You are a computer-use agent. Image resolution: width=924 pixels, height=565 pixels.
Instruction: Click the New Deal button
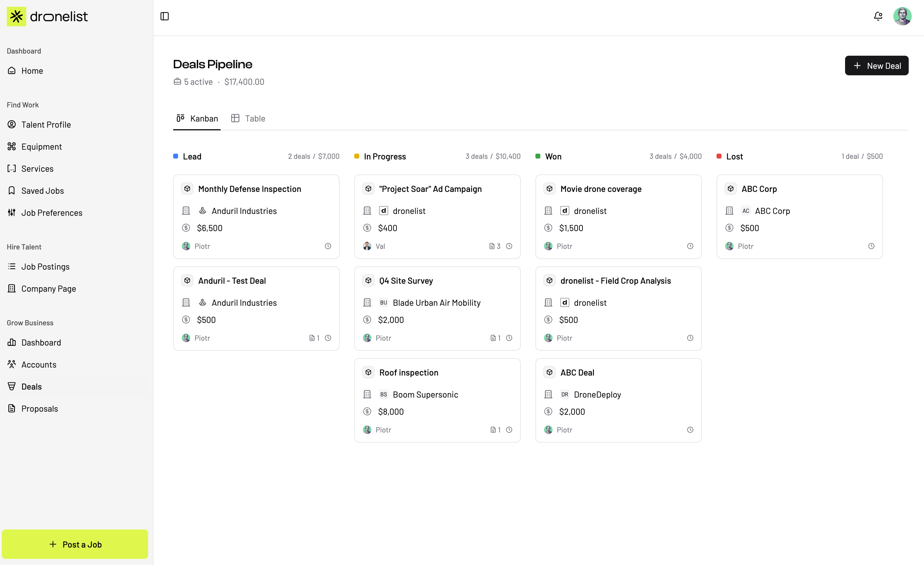point(876,66)
